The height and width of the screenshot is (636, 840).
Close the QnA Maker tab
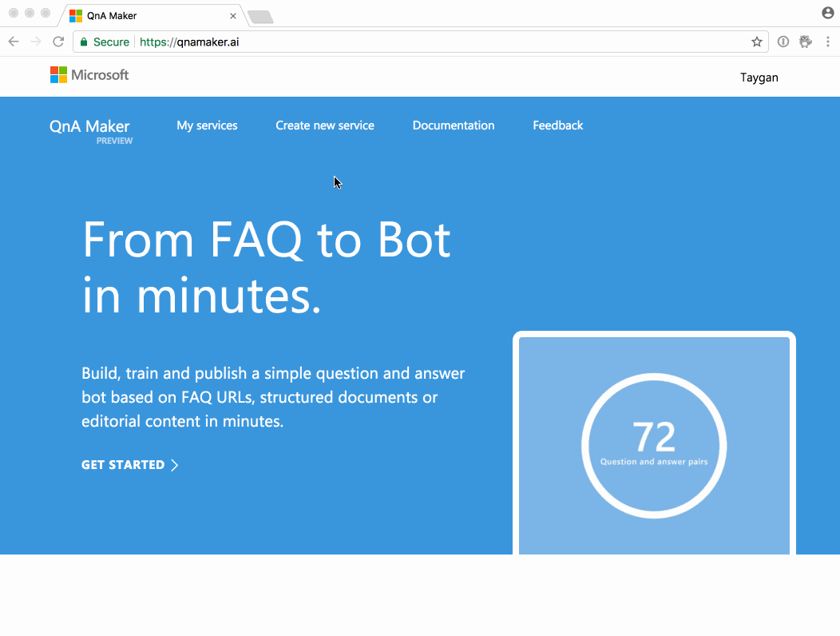pyautogui.click(x=233, y=16)
